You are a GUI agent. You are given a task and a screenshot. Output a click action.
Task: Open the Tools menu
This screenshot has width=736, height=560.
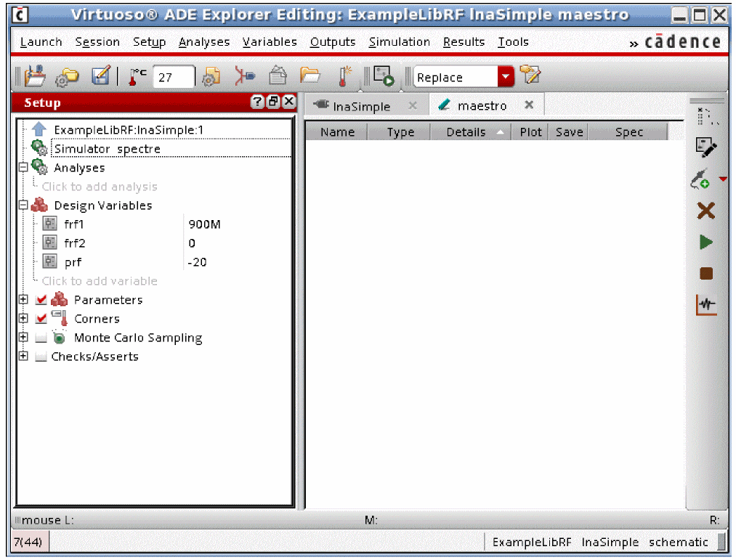click(x=513, y=42)
